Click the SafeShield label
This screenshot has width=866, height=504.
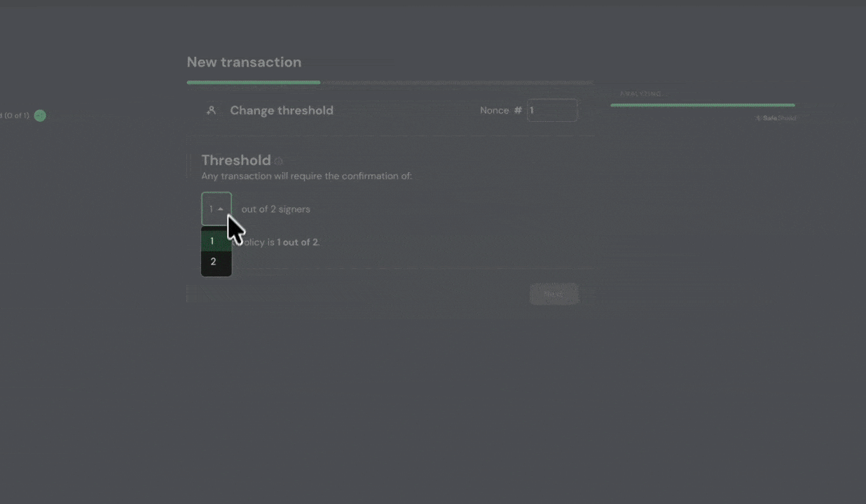tap(776, 118)
